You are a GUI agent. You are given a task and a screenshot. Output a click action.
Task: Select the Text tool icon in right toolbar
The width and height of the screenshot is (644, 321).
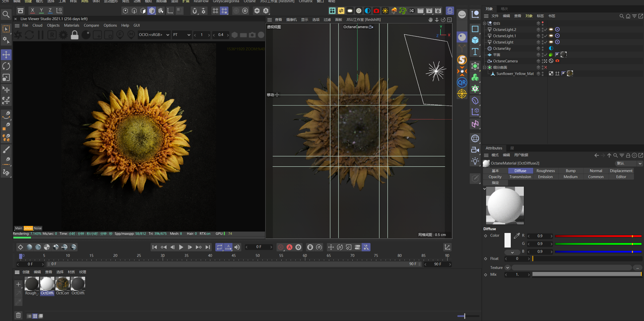coord(475,52)
